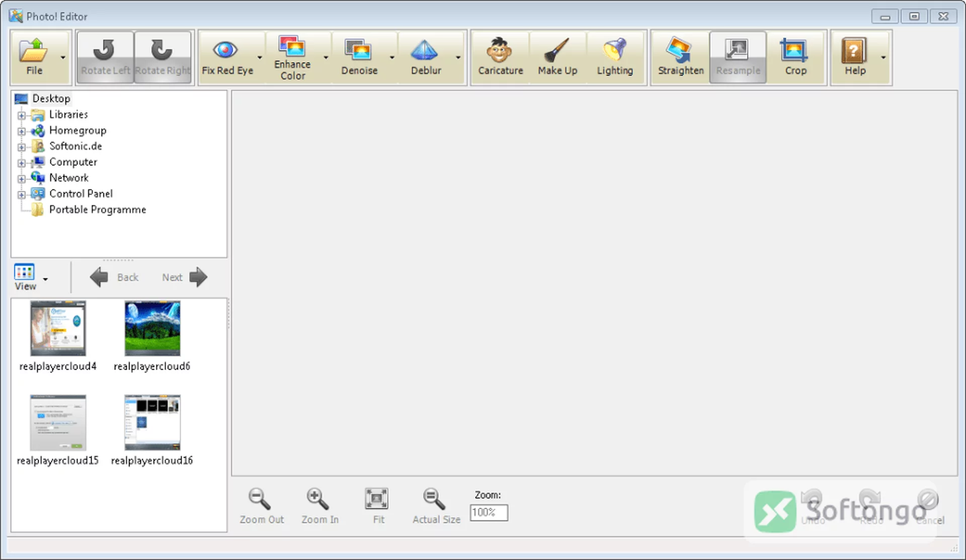Click the Zoom percentage field

[489, 513]
